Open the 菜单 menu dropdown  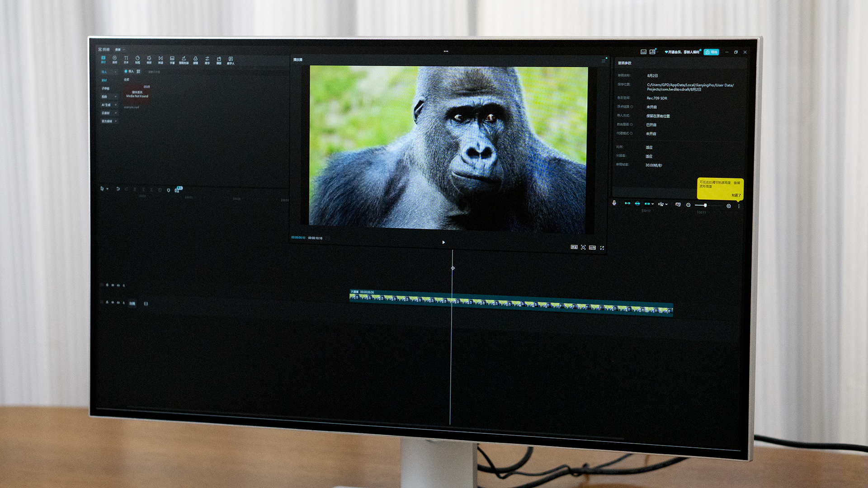119,50
